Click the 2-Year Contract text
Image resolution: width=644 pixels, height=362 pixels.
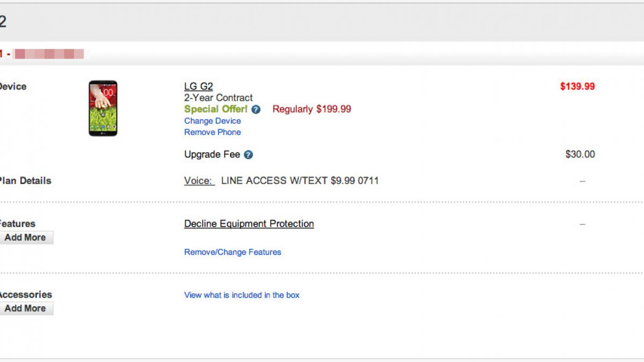click(x=218, y=98)
